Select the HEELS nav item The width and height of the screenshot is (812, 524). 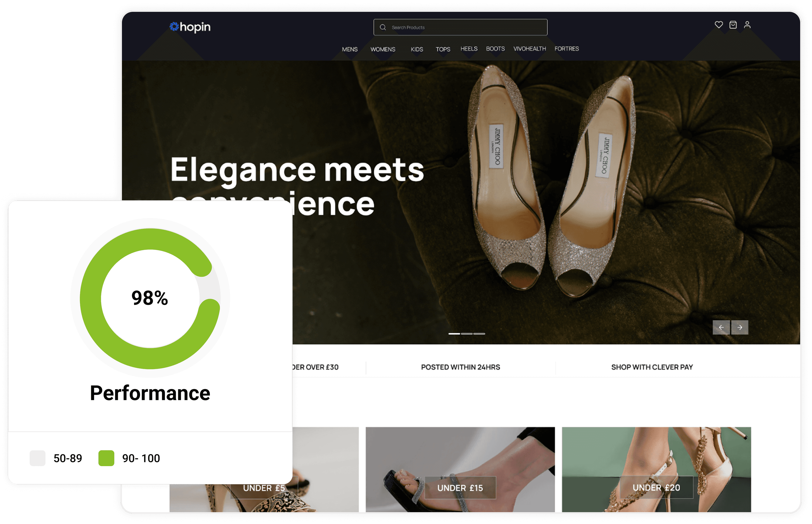(469, 49)
